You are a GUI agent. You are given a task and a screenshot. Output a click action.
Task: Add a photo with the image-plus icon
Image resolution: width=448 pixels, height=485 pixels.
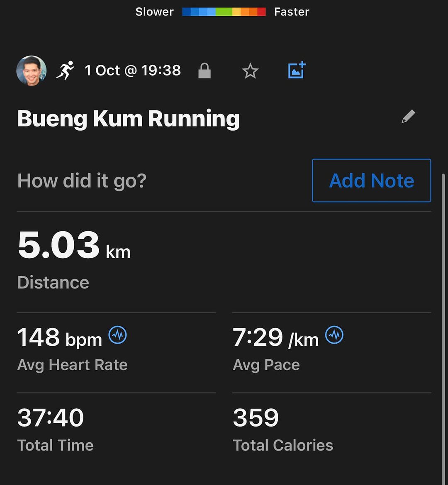click(297, 70)
